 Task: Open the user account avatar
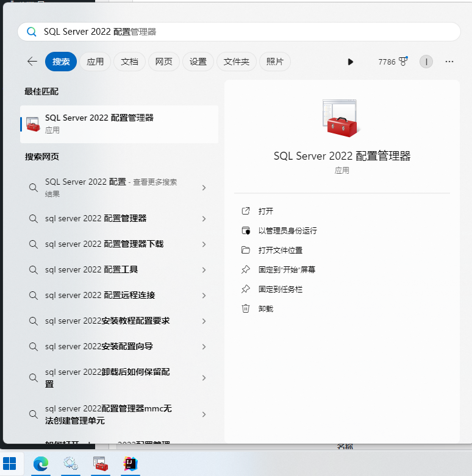426,62
